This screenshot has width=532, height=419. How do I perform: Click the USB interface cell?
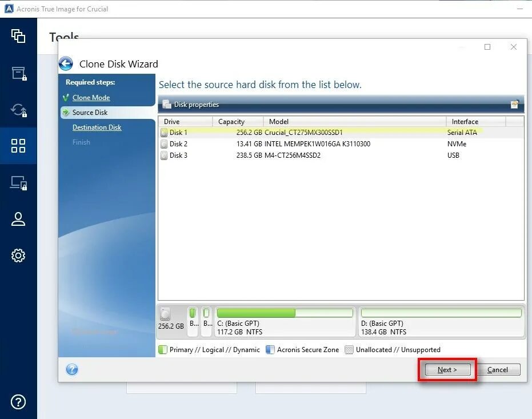coord(453,155)
